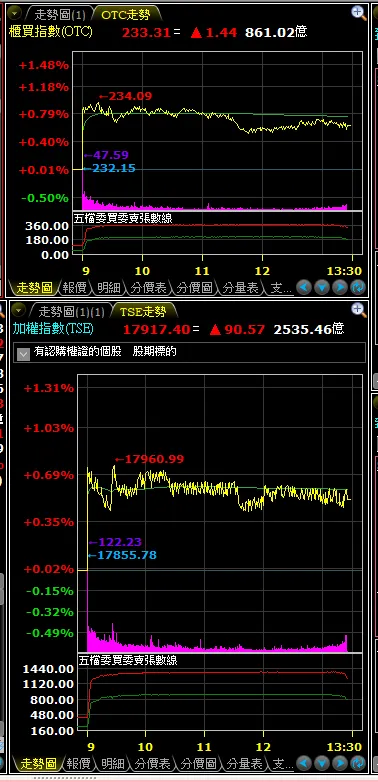Open 走勢圖 bottom tab in TSE panel

pos(38,764)
